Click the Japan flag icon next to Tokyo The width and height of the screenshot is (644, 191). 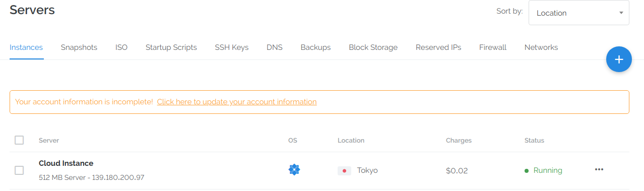(x=344, y=171)
